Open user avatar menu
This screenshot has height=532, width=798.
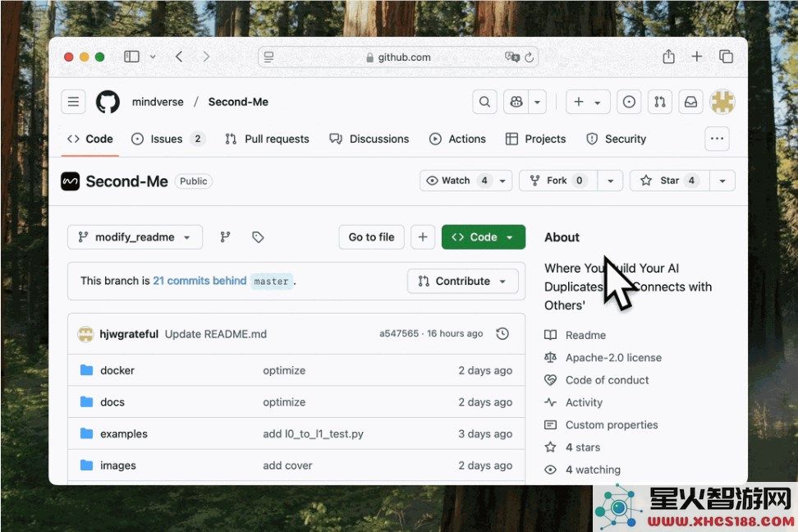(x=722, y=102)
